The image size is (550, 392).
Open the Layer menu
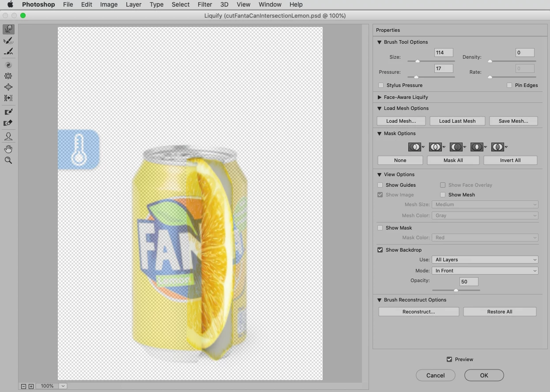133,4
